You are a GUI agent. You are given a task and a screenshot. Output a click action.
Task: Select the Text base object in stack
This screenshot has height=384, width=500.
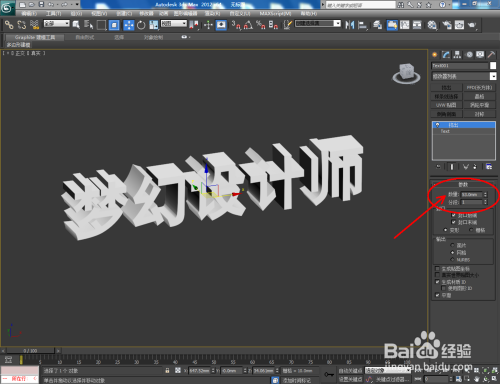click(464, 131)
